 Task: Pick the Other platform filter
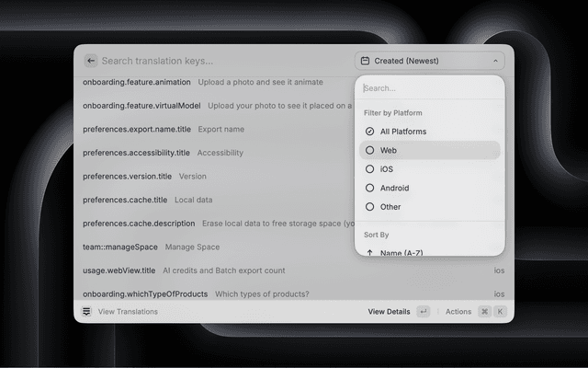390,207
